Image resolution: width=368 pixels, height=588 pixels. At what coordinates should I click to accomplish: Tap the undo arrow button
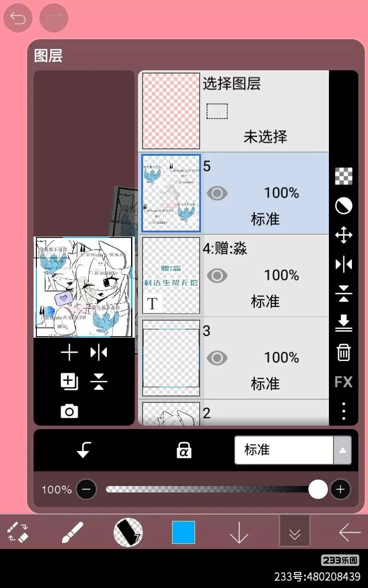(x=18, y=18)
